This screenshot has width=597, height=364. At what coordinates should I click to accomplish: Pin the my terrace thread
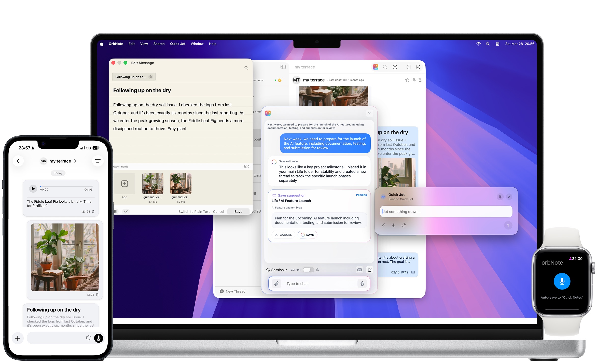pyautogui.click(x=414, y=80)
